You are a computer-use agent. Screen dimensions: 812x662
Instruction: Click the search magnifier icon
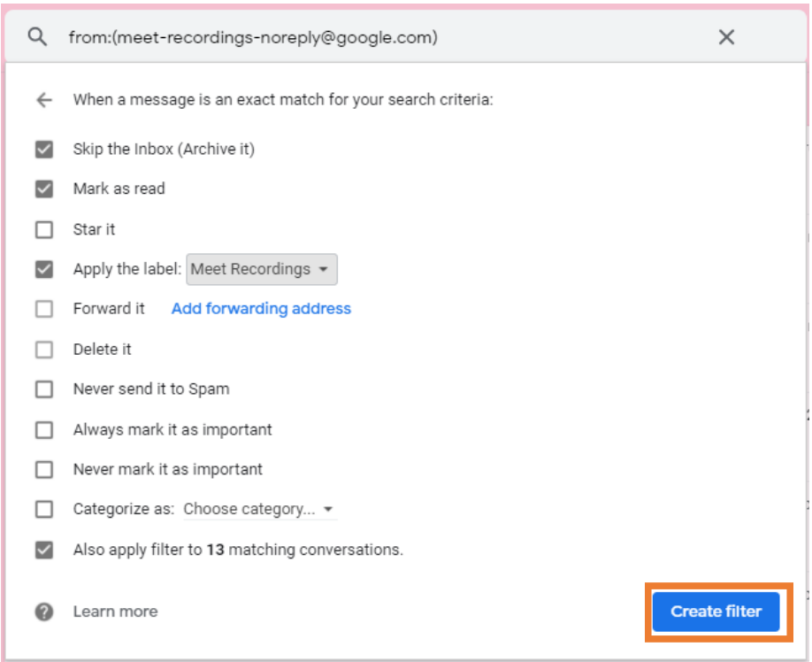pos(37,37)
